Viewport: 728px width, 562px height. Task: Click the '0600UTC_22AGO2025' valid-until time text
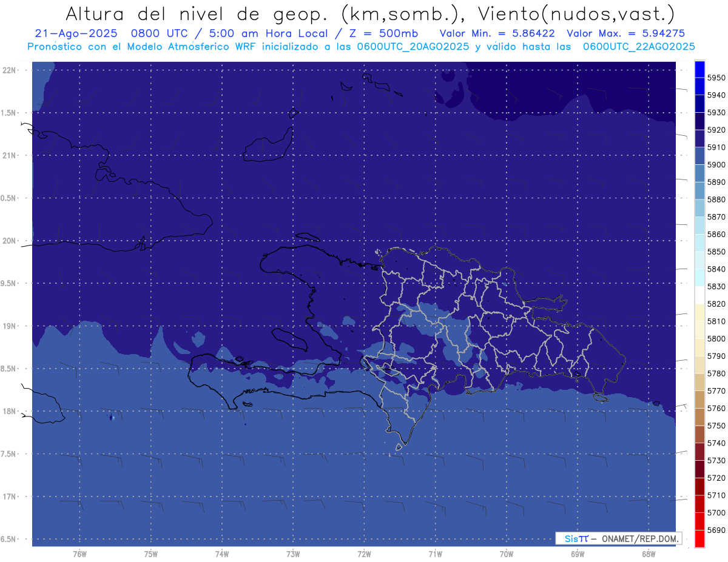tap(639, 46)
